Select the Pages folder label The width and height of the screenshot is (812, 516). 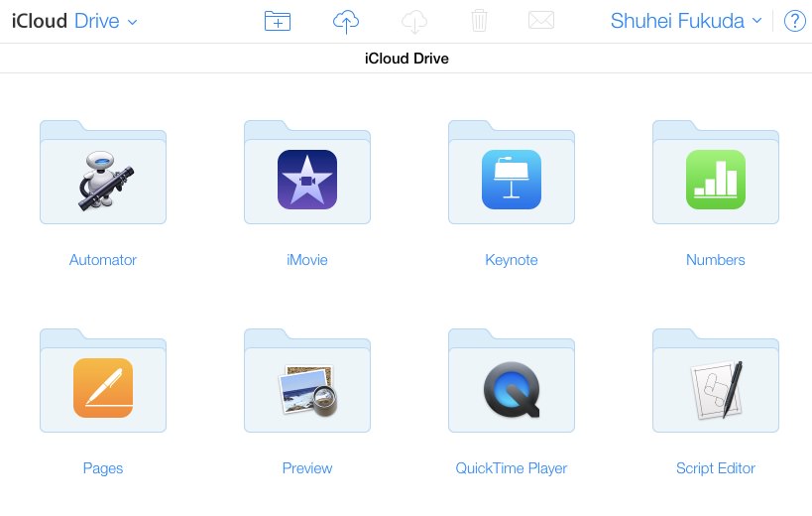pos(103,468)
